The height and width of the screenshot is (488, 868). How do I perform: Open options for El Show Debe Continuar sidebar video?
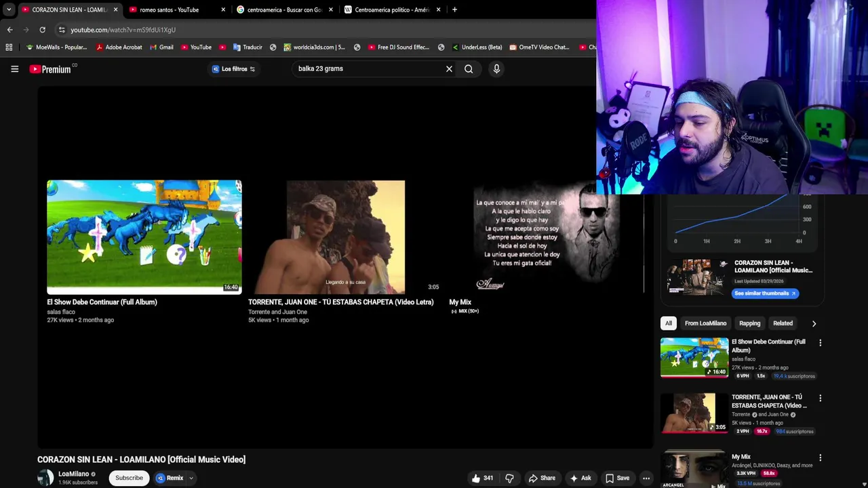tap(820, 342)
